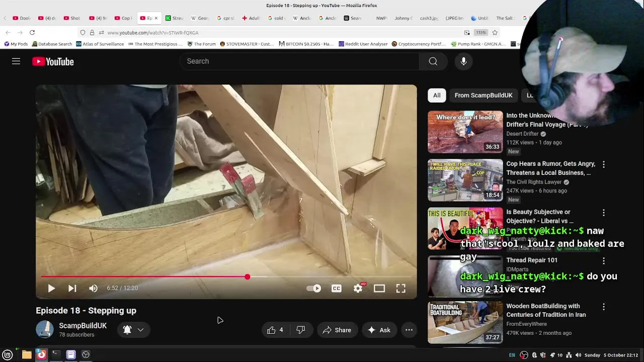Open options for Cop Hears a Rumor video
644x362 pixels.
[x=604, y=164]
